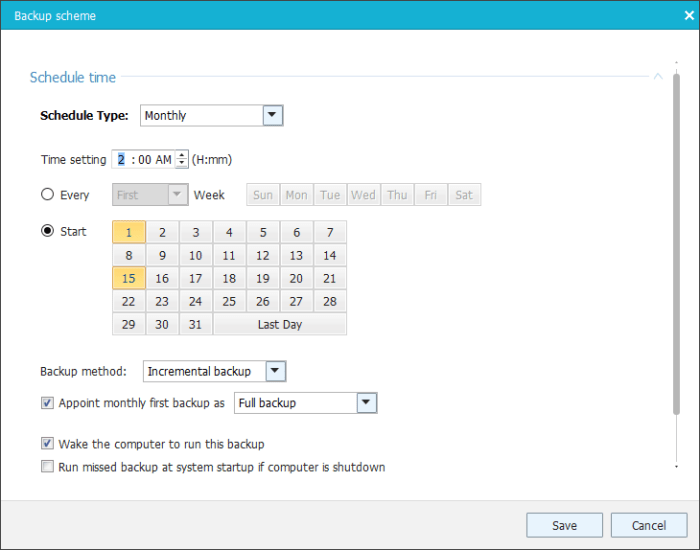Close the Backup scheme dialog
Viewport: 700px width, 550px height.
coord(688,15)
